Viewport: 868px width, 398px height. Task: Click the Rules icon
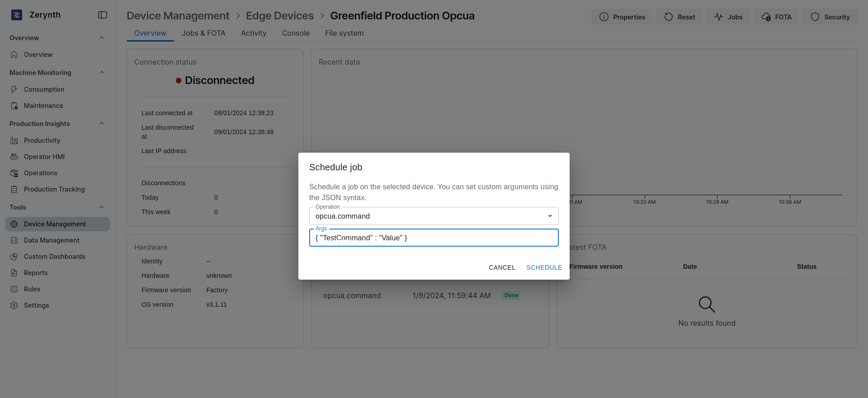[x=14, y=289]
